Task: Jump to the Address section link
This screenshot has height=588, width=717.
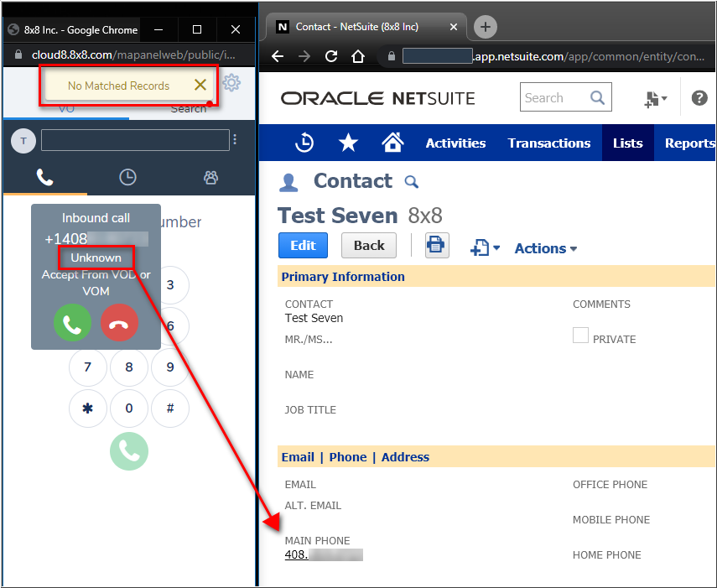Action: click(x=405, y=457)
